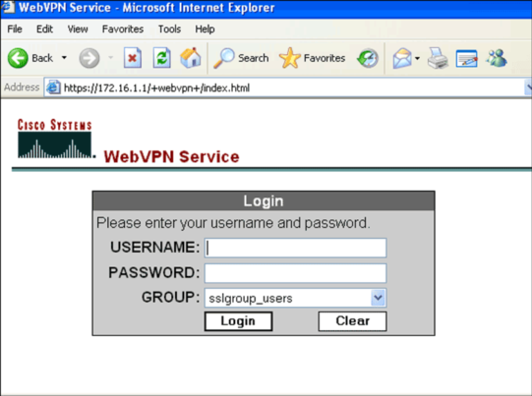This screenshot has width=532, height=396.
Task: Click the greyed Forward arrow button
Action: coord(89,58)
